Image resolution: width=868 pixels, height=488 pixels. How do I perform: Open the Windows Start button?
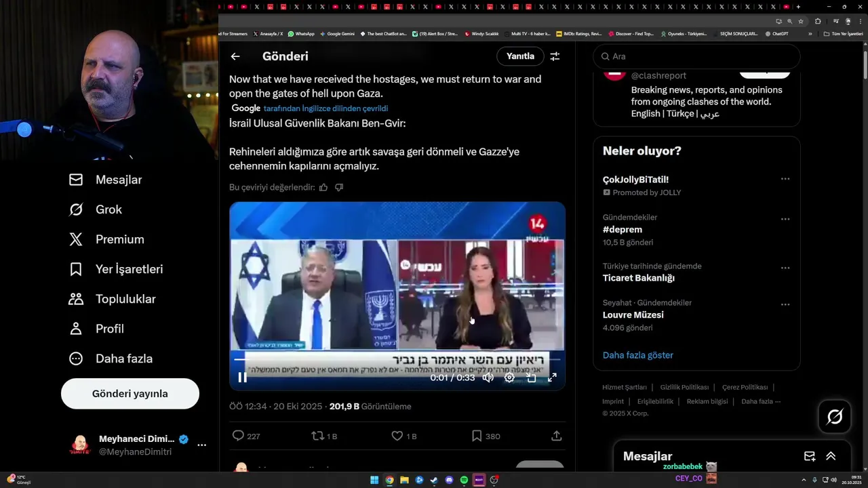pos(374,480)
